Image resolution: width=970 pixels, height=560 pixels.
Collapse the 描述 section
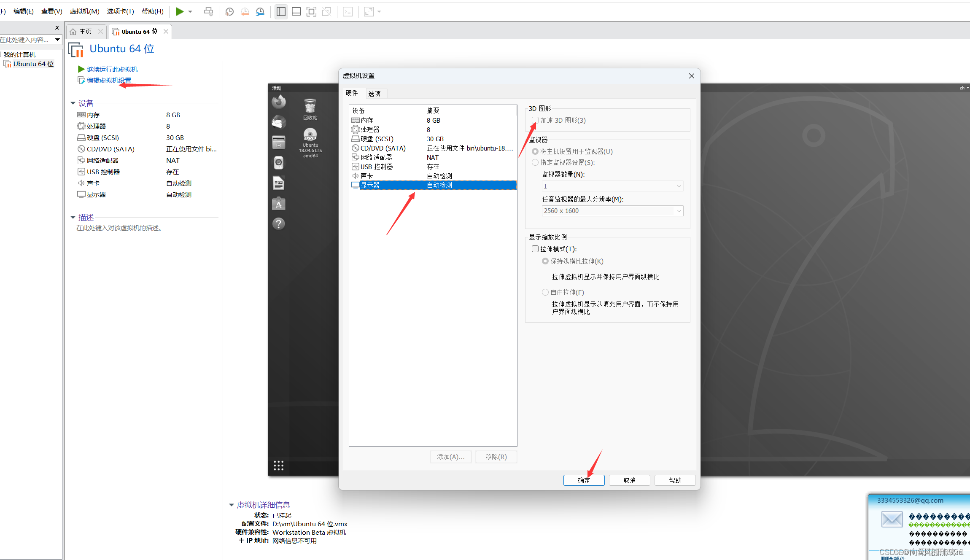click(x=73, y=218)
